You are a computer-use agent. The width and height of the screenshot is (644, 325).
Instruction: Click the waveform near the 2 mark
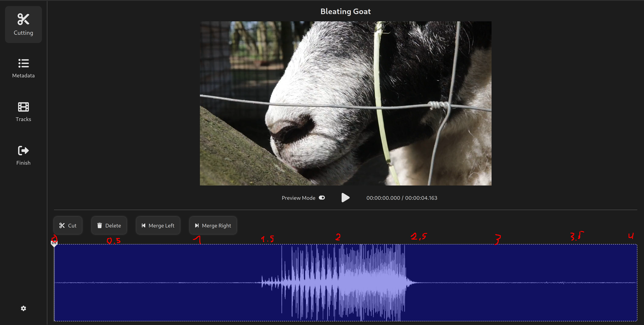coord(338,283)
